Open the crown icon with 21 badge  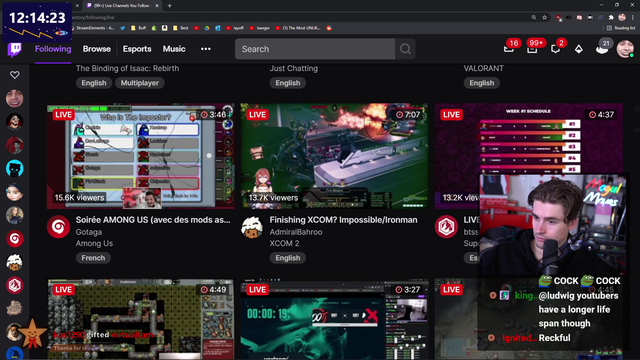click(602, 49)
